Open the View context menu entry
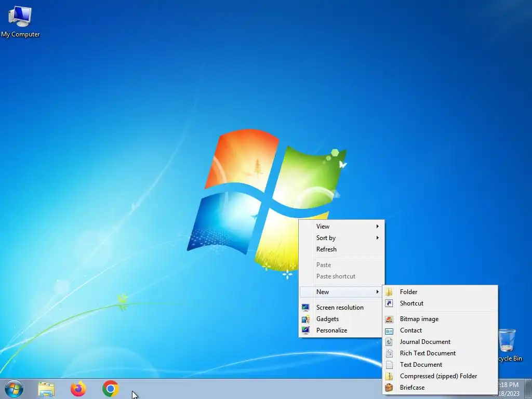The width and height of the screenshot is (532, 399). click(341, 227)
